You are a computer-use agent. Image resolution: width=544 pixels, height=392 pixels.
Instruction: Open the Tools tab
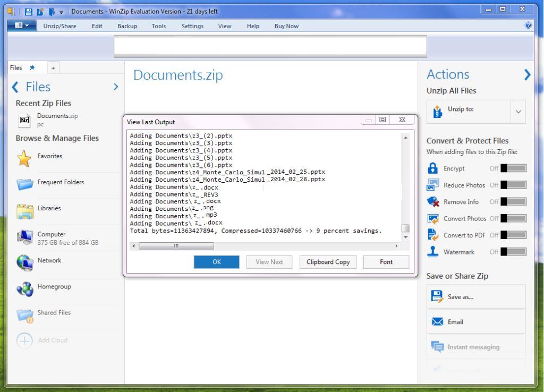[159, 26]
